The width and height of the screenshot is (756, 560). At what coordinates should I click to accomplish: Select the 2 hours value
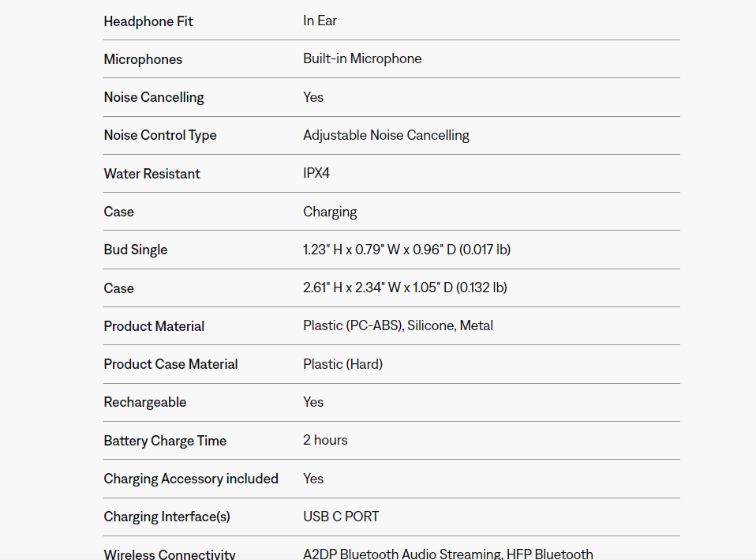[x=325, y=440]
